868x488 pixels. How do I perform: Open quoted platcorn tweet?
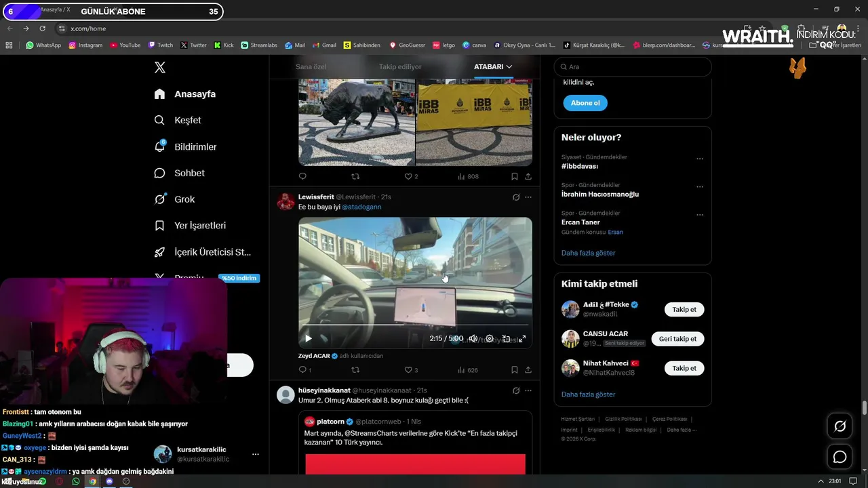[x=415, y=443]
